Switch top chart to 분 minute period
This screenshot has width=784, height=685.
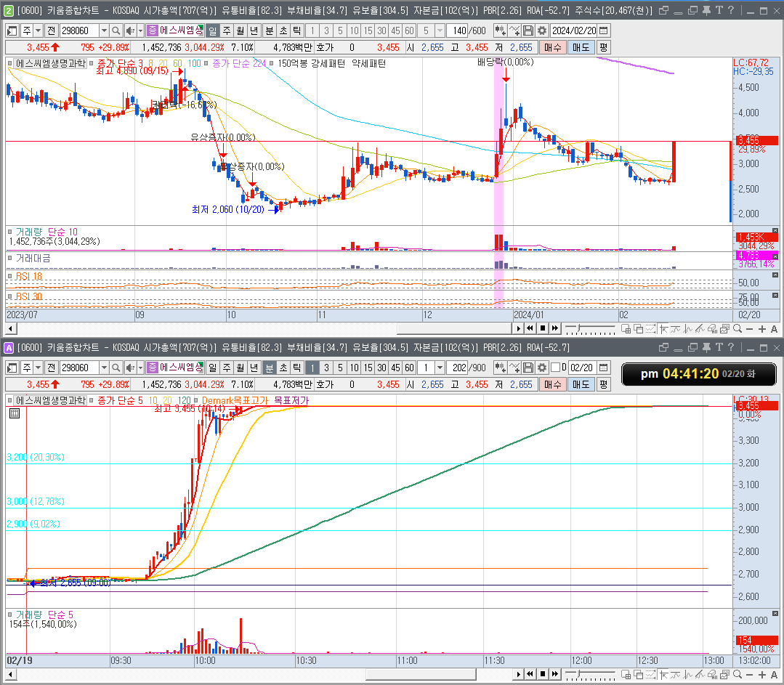[x=270, y=31]
